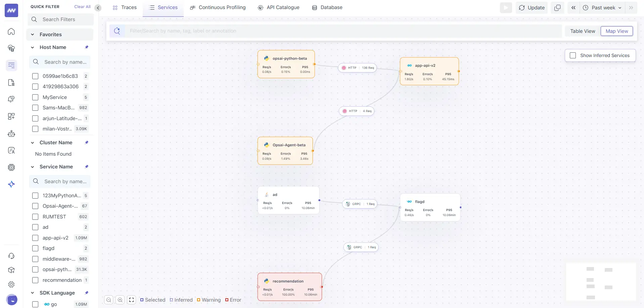Zoom out on the service map
This screenshot has width=644, height=308.
108,300
